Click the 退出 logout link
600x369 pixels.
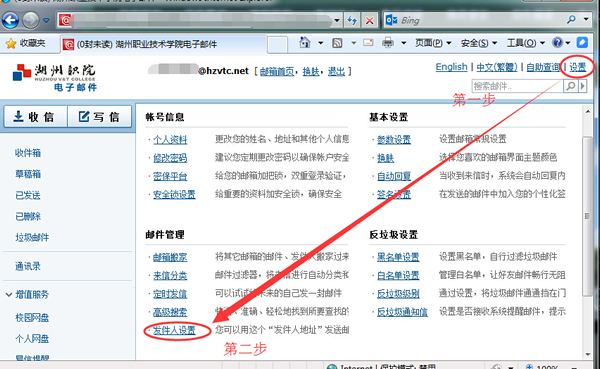pyautogui.click(x=336, y=71)
